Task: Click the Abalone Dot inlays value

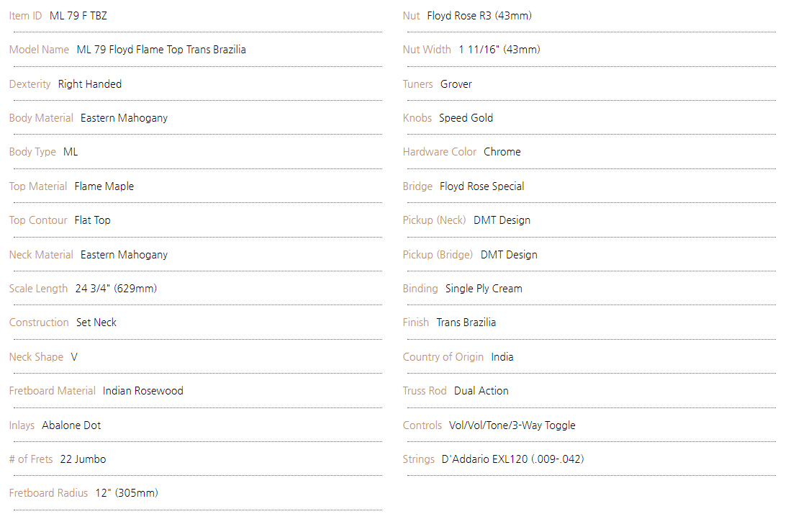Action: pos(71,425)
